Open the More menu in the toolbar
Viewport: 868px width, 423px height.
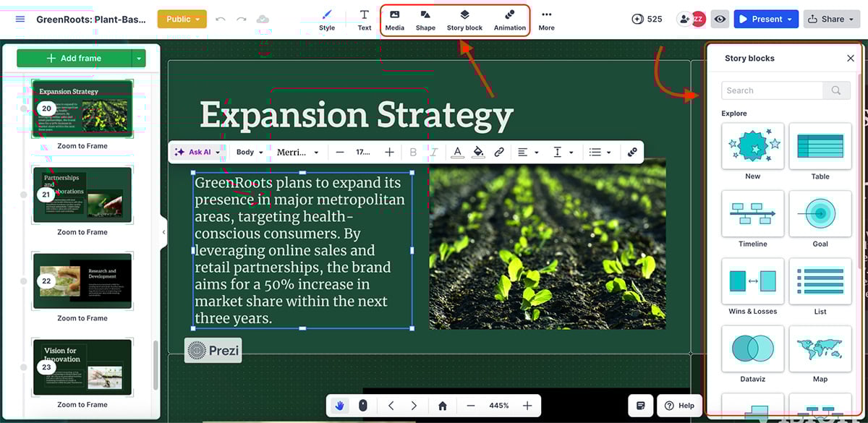point(546,19)
